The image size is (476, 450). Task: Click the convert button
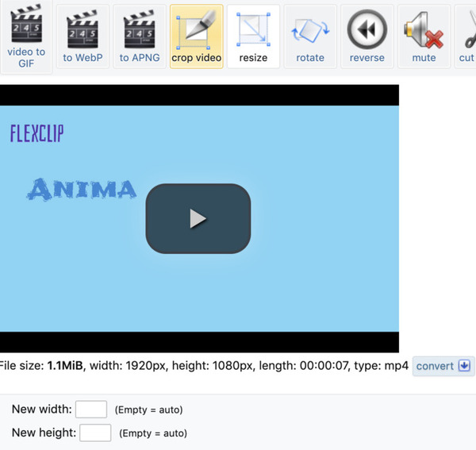443,366
